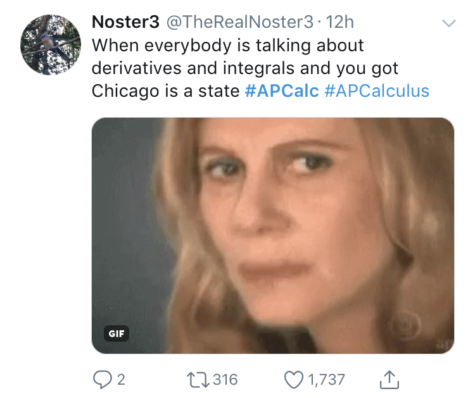This screenshot has width=475, height=398.
Task: Like the tweet with the heart icon
Action: (x=293, y=380)
